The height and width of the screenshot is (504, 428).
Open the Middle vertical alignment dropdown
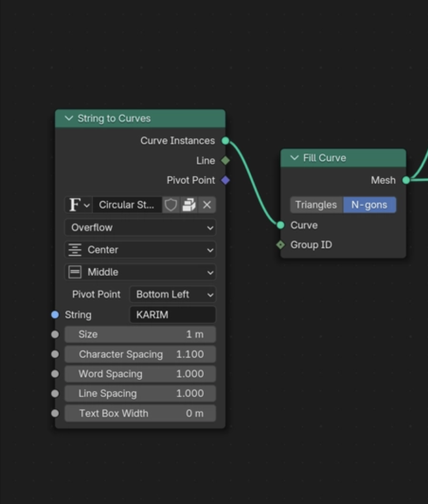(x=140, y=272)
